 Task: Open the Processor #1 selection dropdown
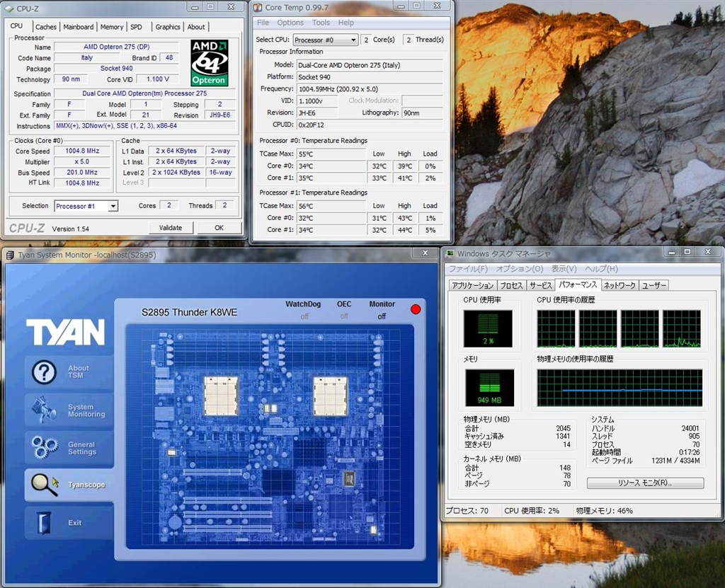pos(86,206)
